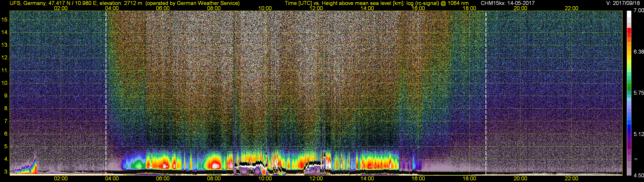
Task: Click the top axis "04:00" time label
Action: [x=112, y=8]
